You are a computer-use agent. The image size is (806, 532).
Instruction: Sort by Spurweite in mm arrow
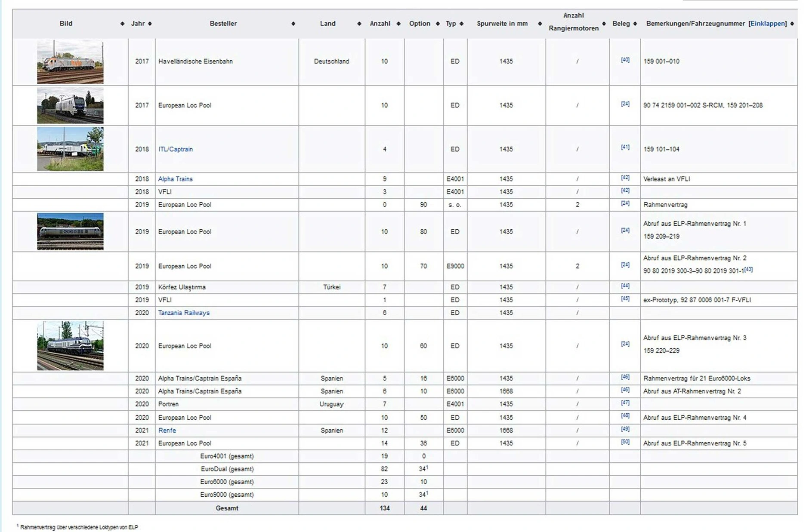pyautogui.click(x=540, y=24)
